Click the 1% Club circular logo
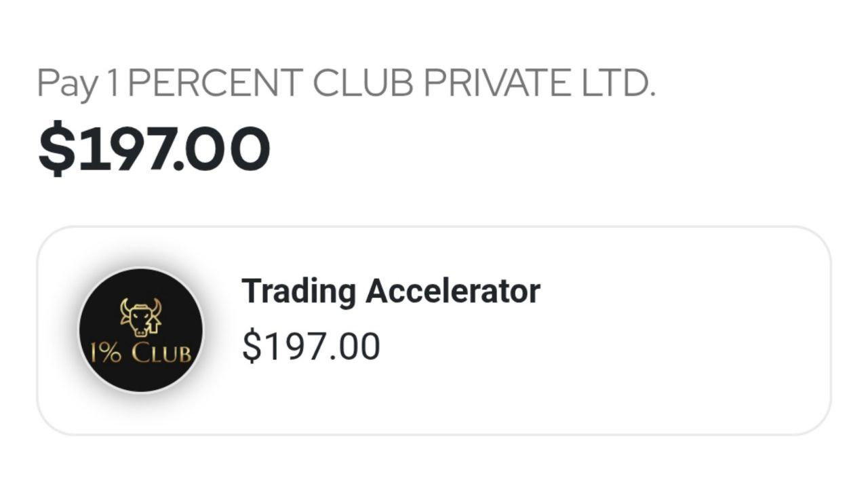This screenshot has height=478, width=868. coord(141,330)
